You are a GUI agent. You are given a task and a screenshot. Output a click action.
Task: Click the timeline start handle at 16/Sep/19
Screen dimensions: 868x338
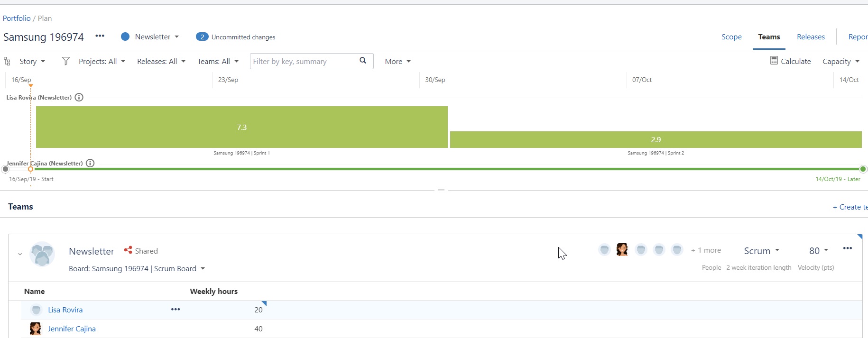[x=6, y=169]
